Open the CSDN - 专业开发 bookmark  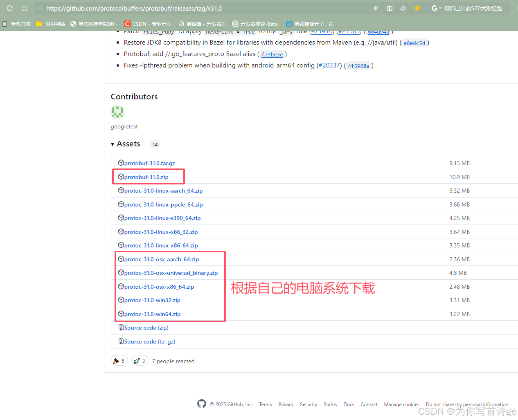coord(148,24)
